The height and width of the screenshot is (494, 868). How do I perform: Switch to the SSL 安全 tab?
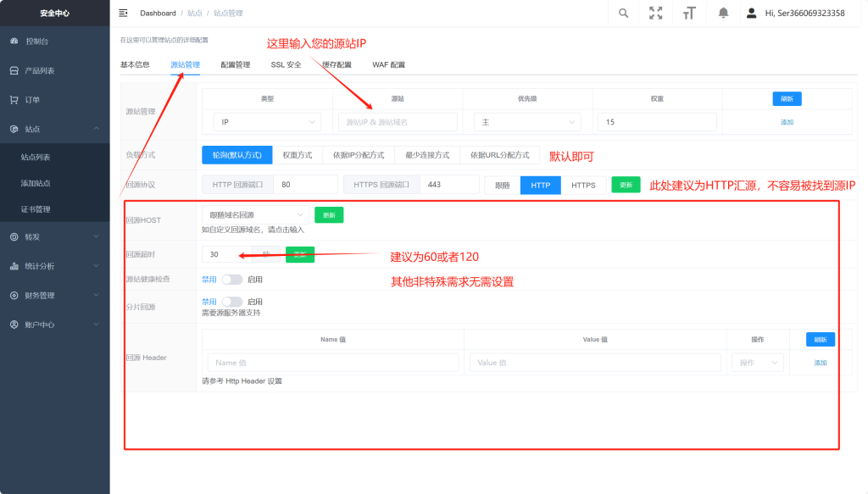tap(286, 64)
